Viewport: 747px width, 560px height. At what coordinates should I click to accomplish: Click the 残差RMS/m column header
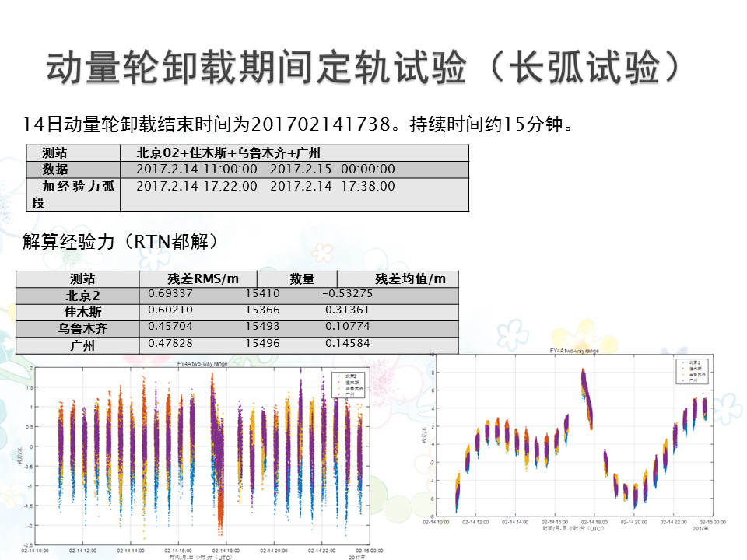[199, 279]
